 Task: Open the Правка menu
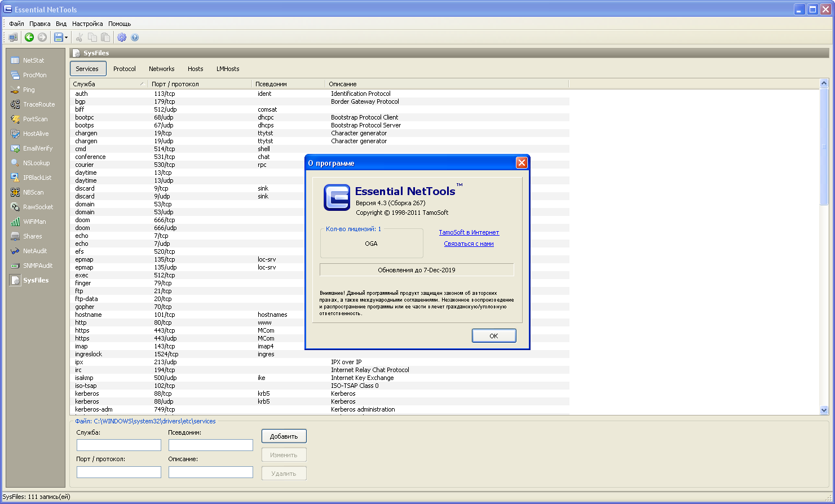point(40,24)
